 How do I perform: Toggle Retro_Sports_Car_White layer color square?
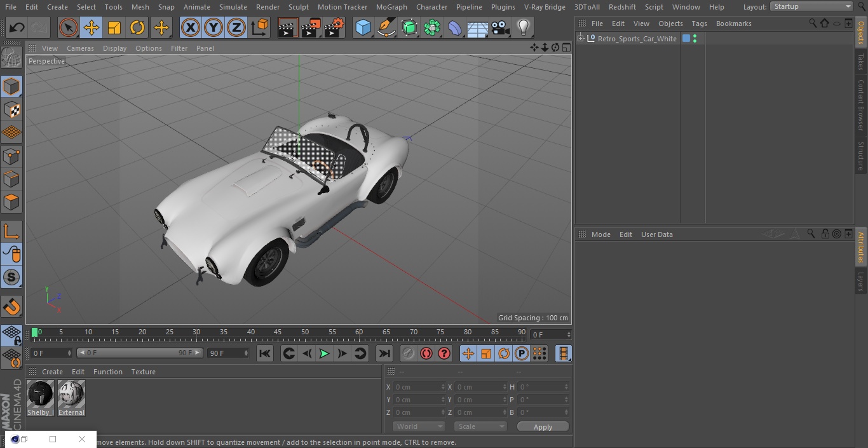(x=686, y=39)
